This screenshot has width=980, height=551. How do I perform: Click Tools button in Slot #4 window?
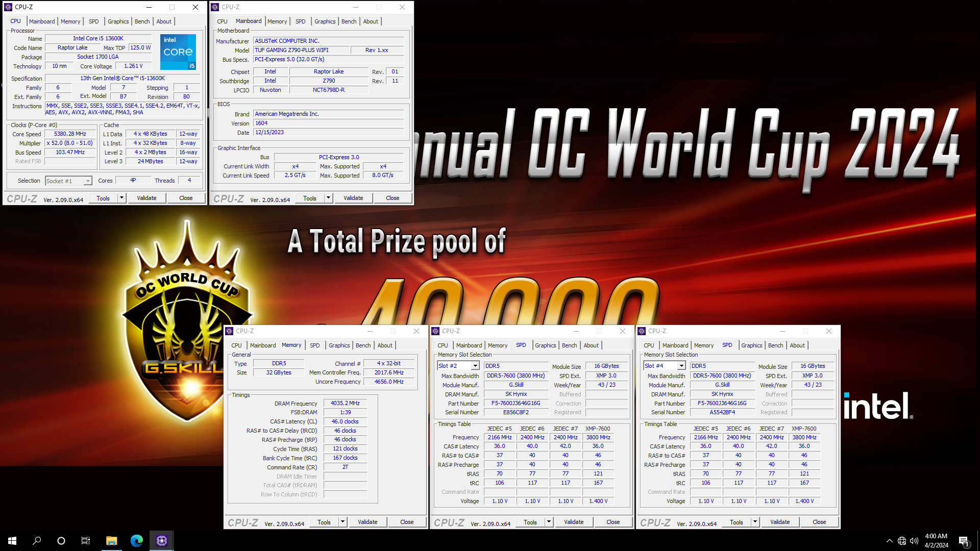click(x=737, y=522)
